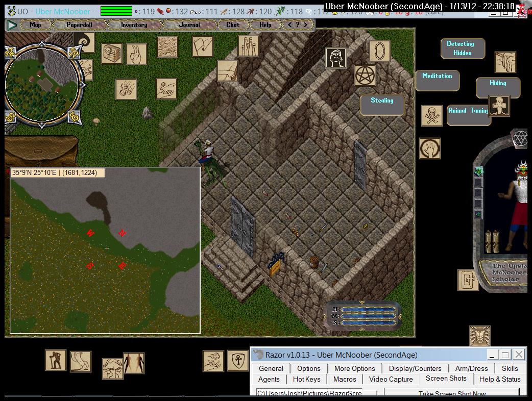Collapse the menu bar with green arrow

click(12, 24)
